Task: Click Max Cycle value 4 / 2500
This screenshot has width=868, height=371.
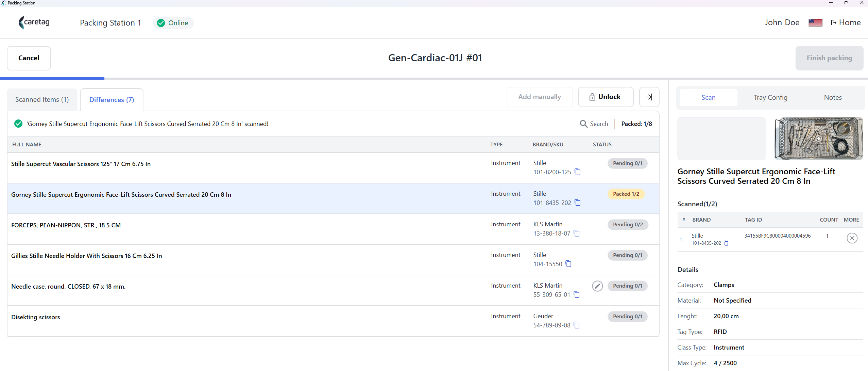Action: [x=725, y=363]
